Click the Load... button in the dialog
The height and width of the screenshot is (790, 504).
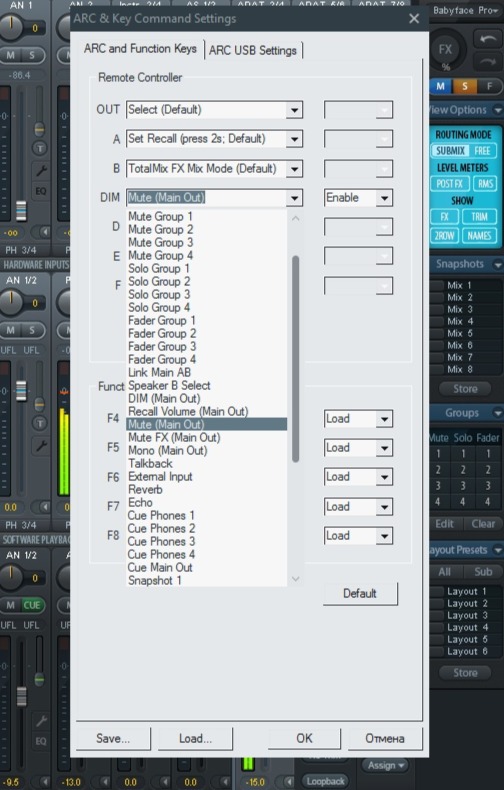pyautogui.click(x=196, y=739)
